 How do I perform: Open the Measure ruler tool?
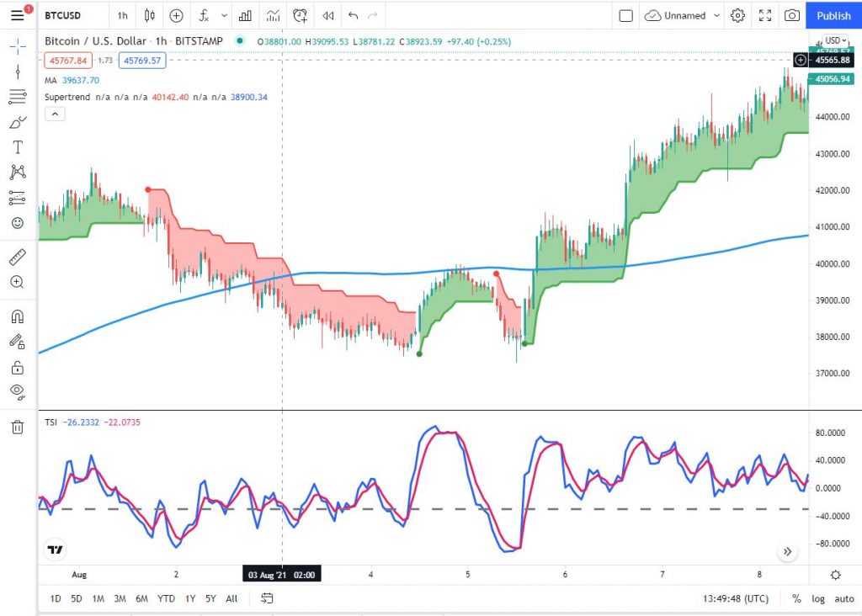(17, 257)
